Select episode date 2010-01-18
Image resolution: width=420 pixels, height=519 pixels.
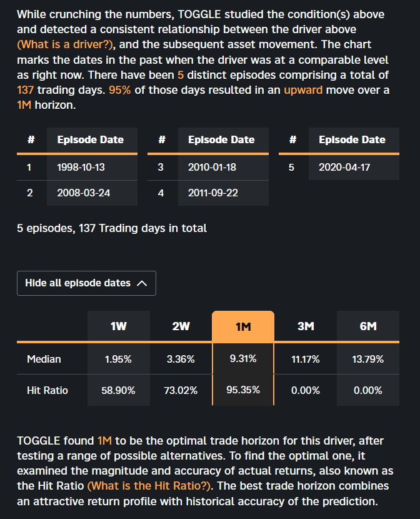[x=212, y=167]
